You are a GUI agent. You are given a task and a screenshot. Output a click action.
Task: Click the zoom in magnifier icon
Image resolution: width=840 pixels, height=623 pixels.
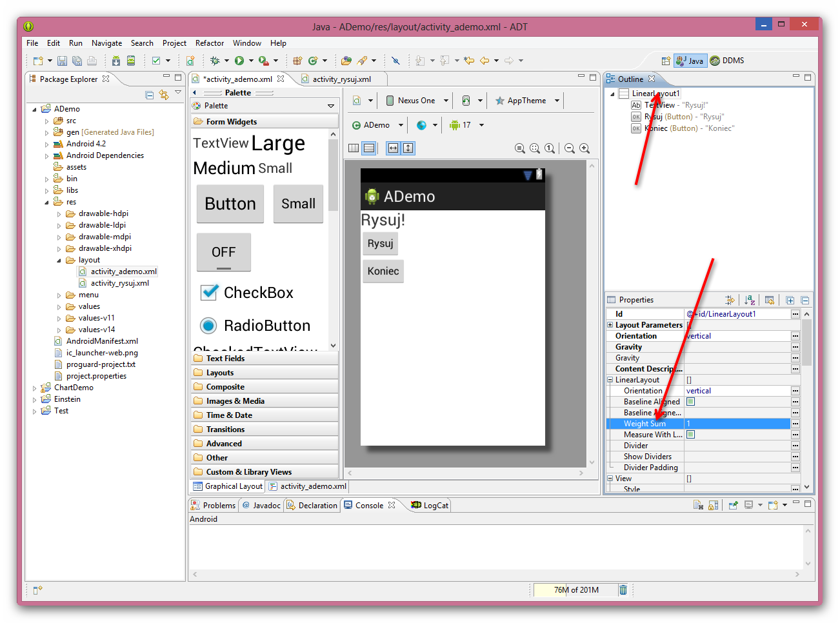point(585,148)
